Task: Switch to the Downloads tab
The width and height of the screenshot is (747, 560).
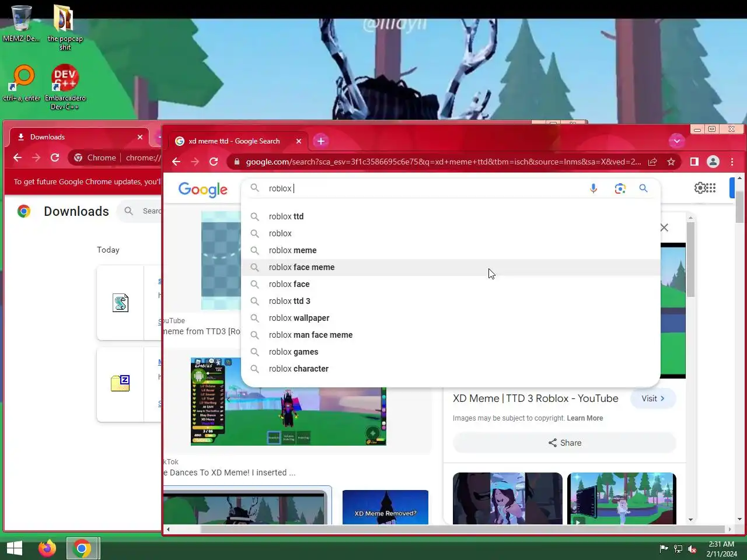Action: (x=79, y=137)
